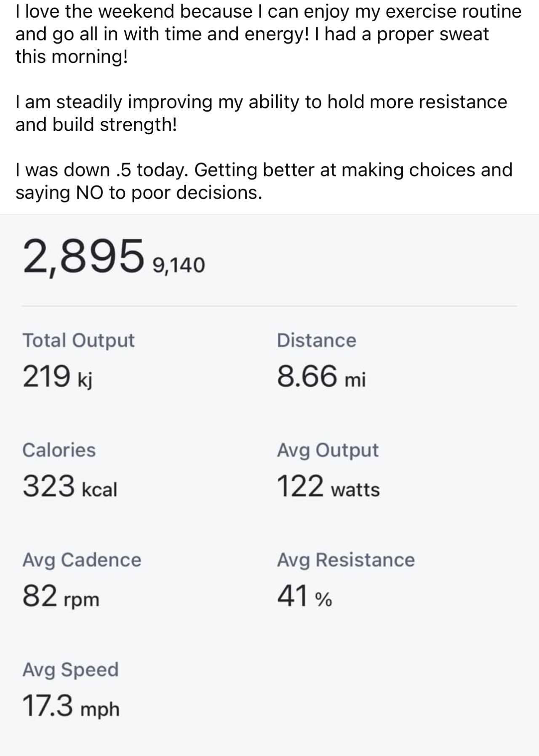
Task: Click the 82 rpm value
Action: coord(61,596)
